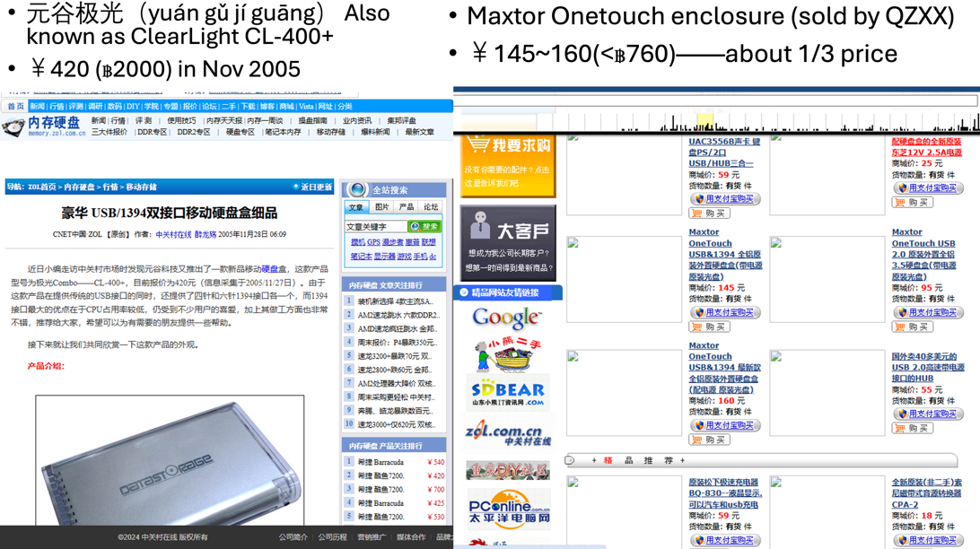
Task: Open the 95元 Maxtor OneTouch USB 2.0 link
Action: [923, 254]
